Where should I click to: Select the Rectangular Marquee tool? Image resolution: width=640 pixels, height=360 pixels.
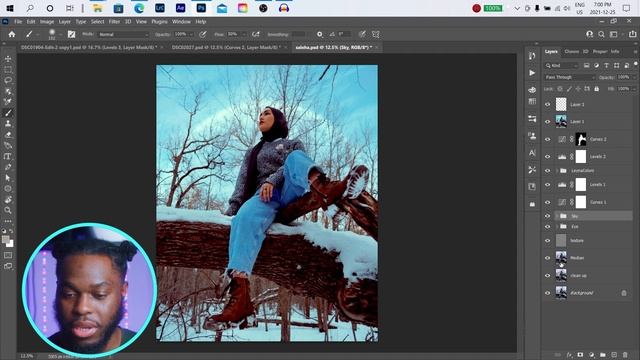click(x=8, y=70)
